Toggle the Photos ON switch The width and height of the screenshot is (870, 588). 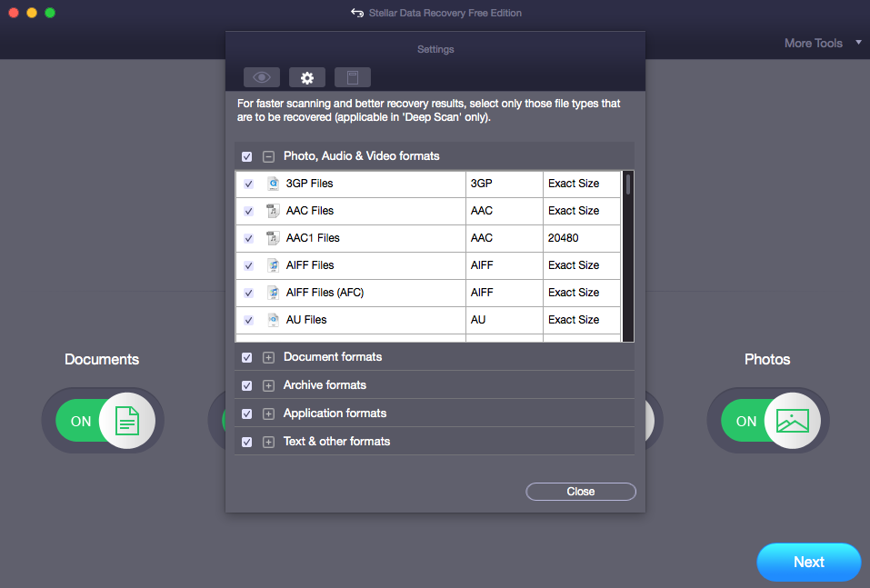pyautogui.click(x=769, y=421)
